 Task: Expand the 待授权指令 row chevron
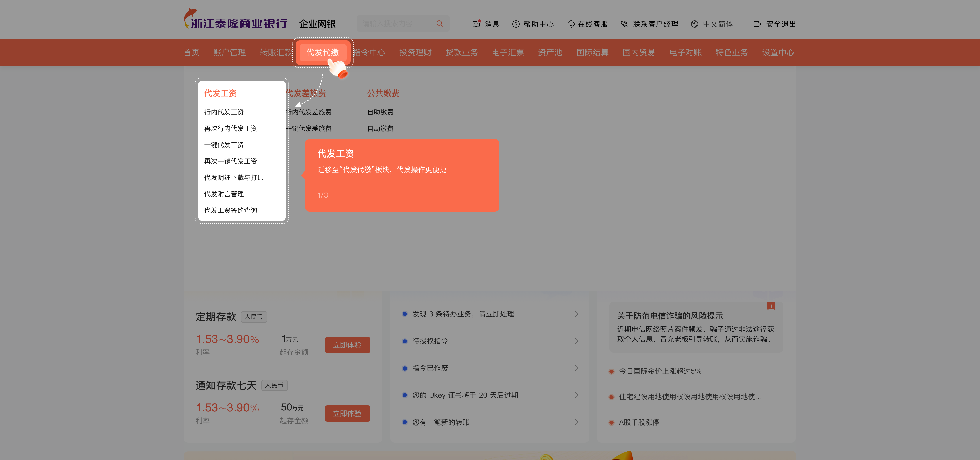pos(576,341)
